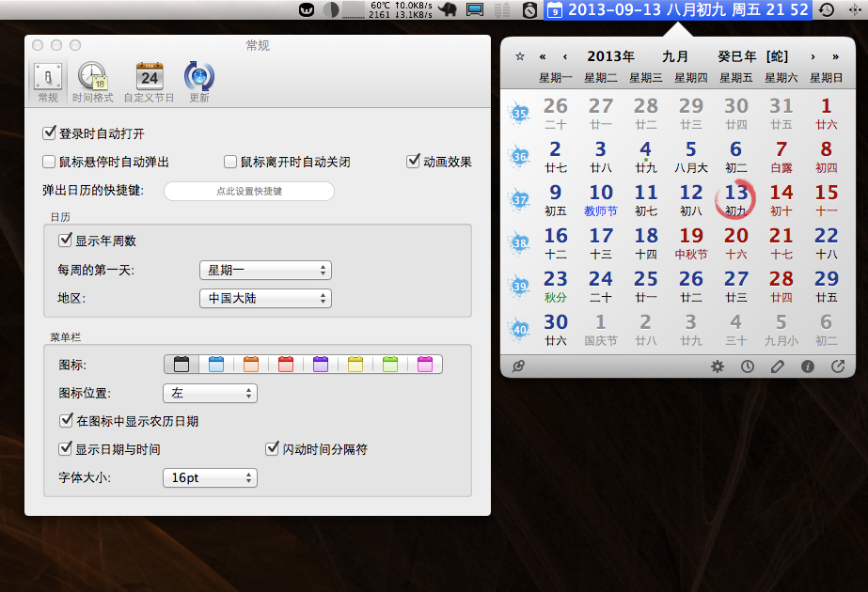Click the menu bar date and time display
This screenshot has height=592, width=868.
(678, 9)
